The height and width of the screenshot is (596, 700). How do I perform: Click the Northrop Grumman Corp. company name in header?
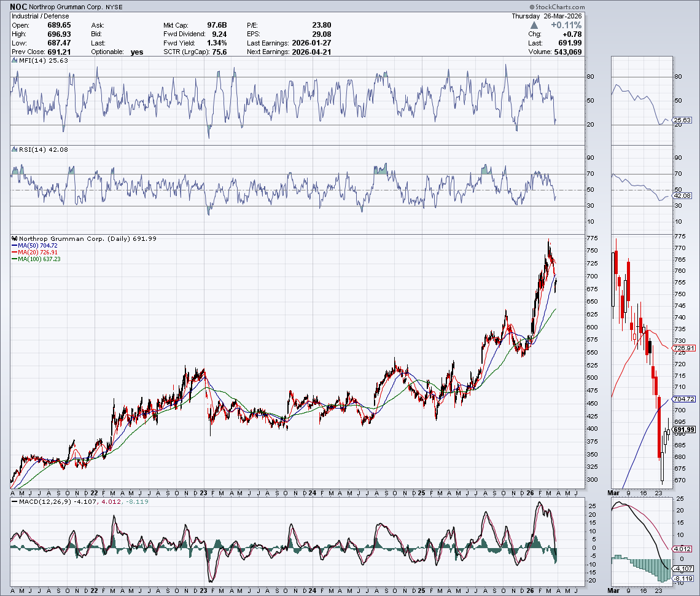pyautogui.click(x=66, y=7)
